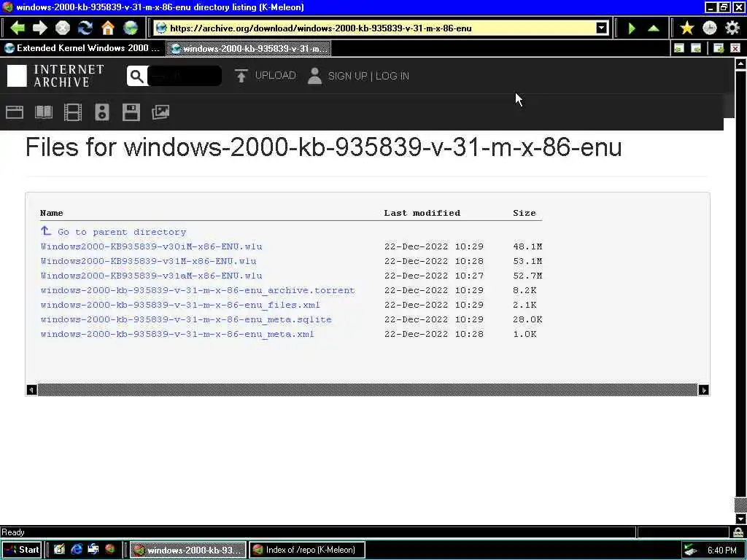
Task: Open the browser home page
Action: (108, 28)
